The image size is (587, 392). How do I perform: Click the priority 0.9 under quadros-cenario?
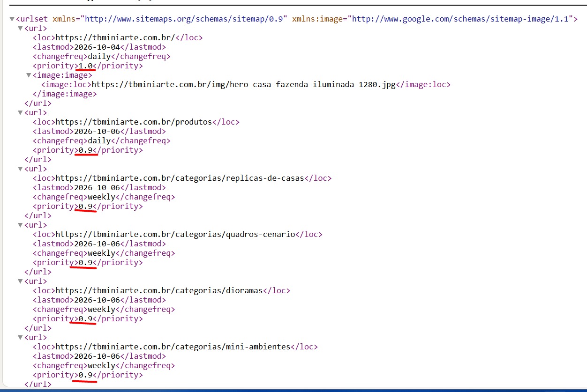(86, 262)
